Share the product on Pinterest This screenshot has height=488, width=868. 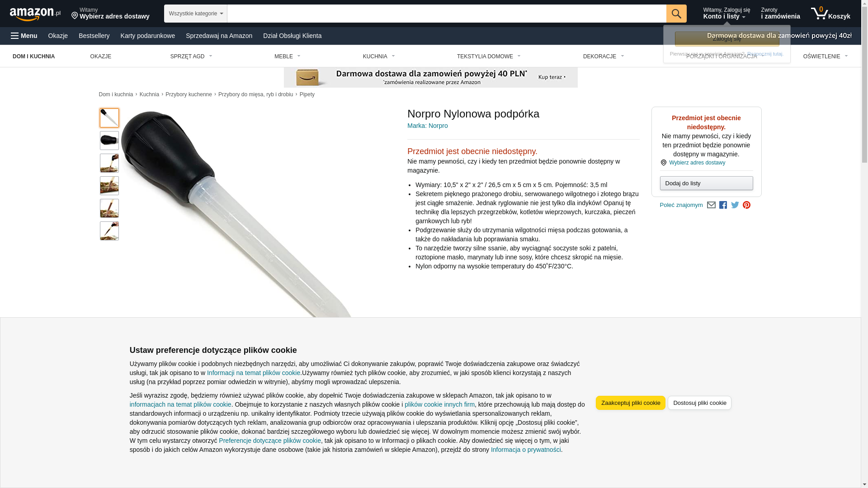pyautogui.click(x=747, y=205)
